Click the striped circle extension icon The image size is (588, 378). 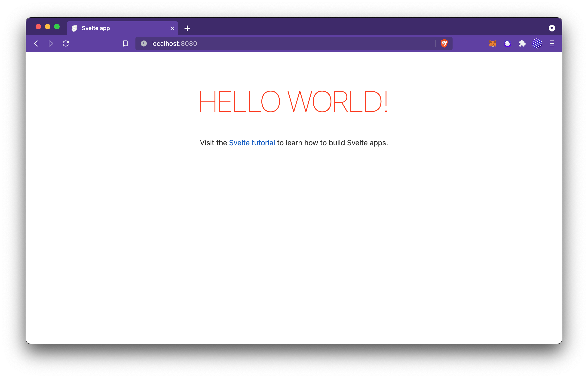[537, 44]
